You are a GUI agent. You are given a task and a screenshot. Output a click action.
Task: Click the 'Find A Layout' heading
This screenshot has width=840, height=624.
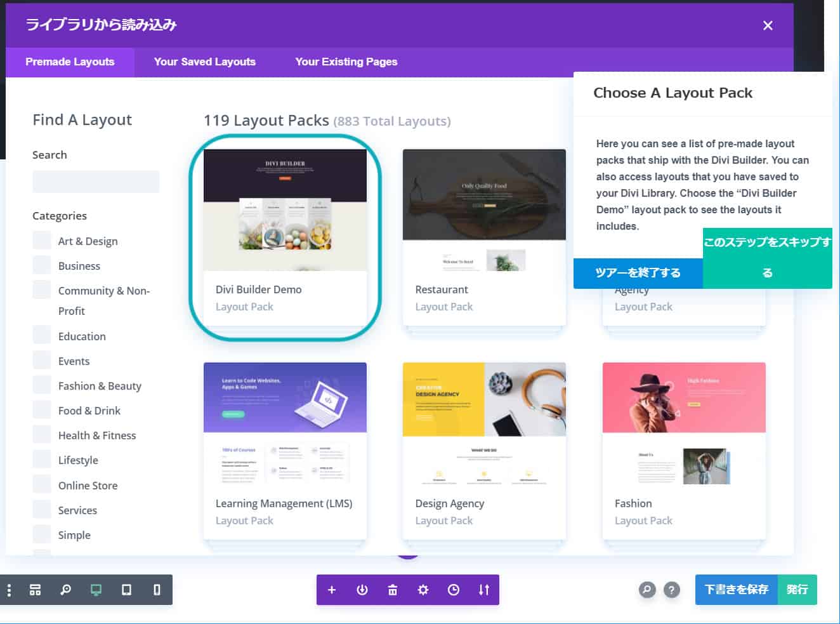coord(82,120)
